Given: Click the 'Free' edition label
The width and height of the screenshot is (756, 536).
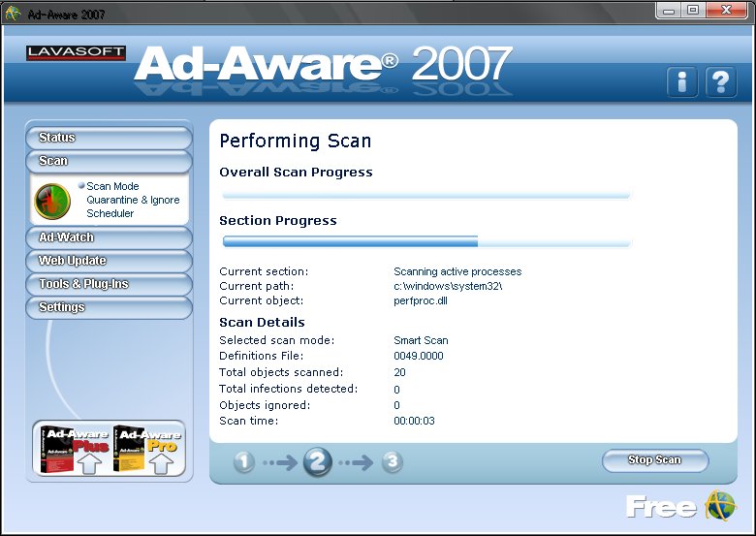Looking at the screenshot, I should [x=661, y=507].
